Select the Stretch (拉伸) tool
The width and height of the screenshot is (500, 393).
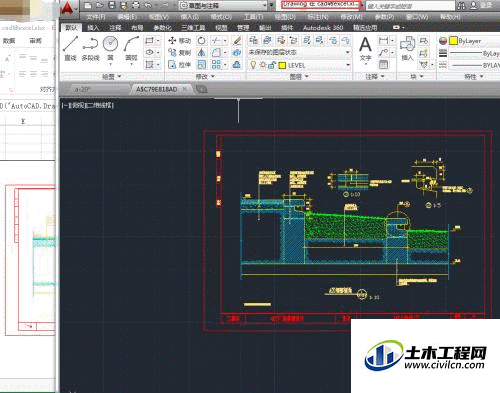(179, 64)
